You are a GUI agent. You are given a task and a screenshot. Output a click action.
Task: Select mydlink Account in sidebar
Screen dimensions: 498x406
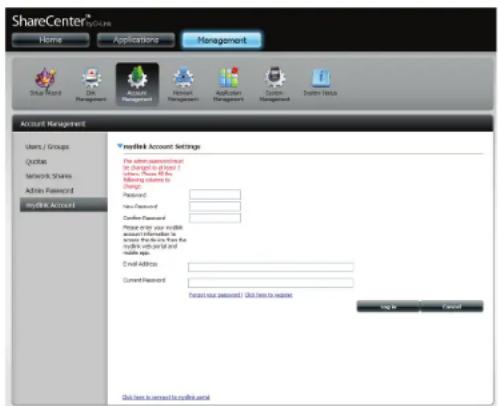[64, 205]
